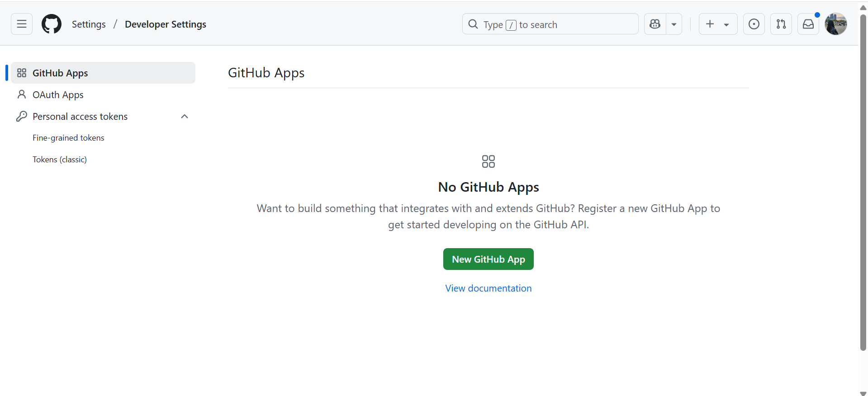
Task: View your pull requests icon
Action: pyautogui.click(x=781, y=24)
